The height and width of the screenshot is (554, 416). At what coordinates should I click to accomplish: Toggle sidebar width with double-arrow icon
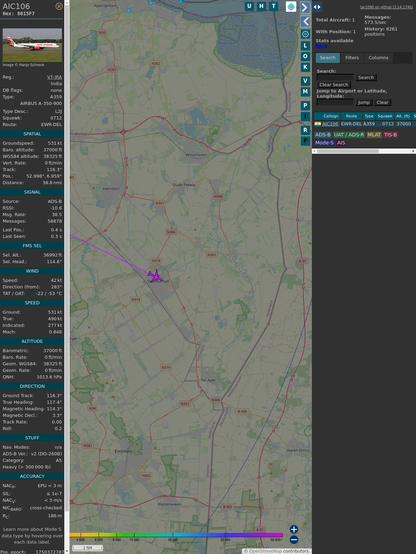317,7
